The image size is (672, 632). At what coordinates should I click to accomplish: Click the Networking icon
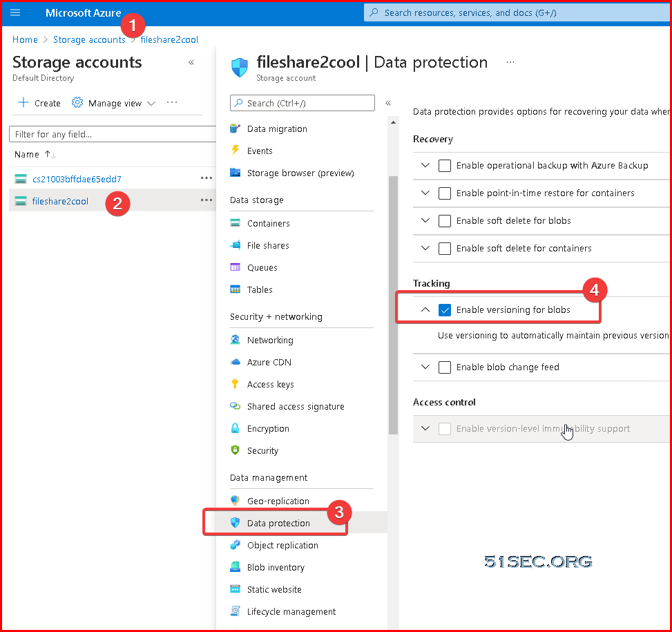click(x=235, y=340)
